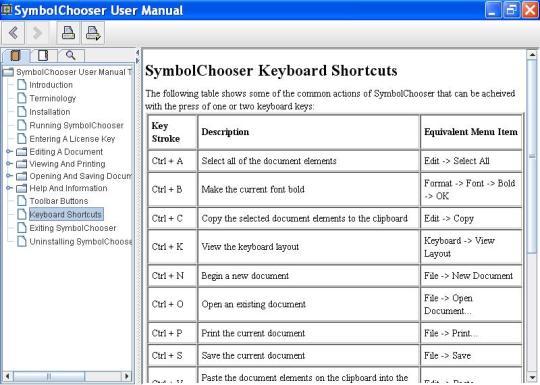Minimize the SymbolChooser User Manual window
Screen dimensions: 540x385
pos(492,10)
